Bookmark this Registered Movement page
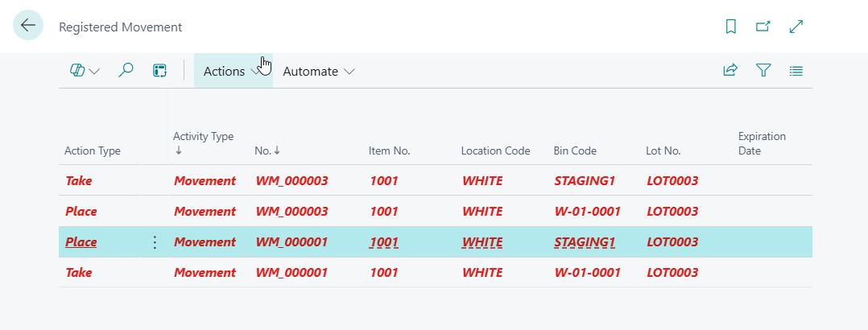Screen dimensions: 868x330 tap(730, 27)
